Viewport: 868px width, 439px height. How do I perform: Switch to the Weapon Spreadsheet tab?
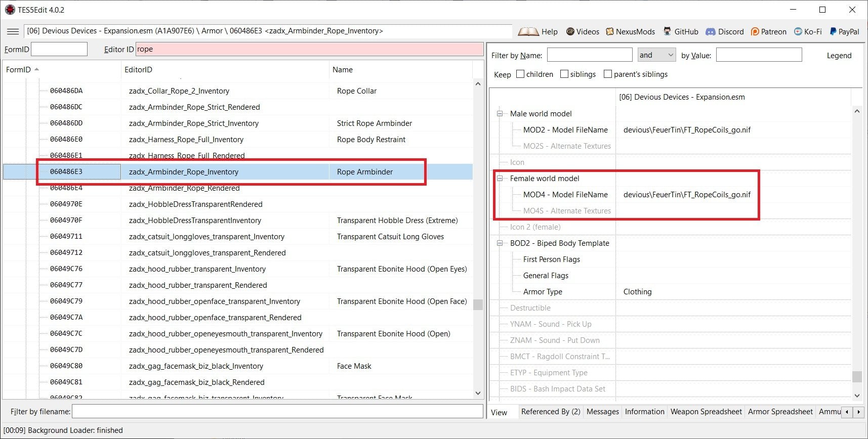click(706, 412)
